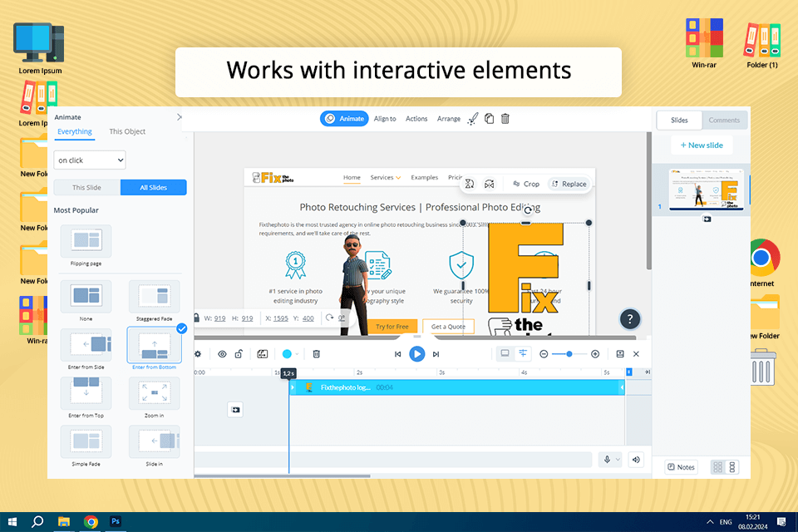Switch to the Comments tab
This screenshot has width=798, height=532.
click(x=724, y=121)
